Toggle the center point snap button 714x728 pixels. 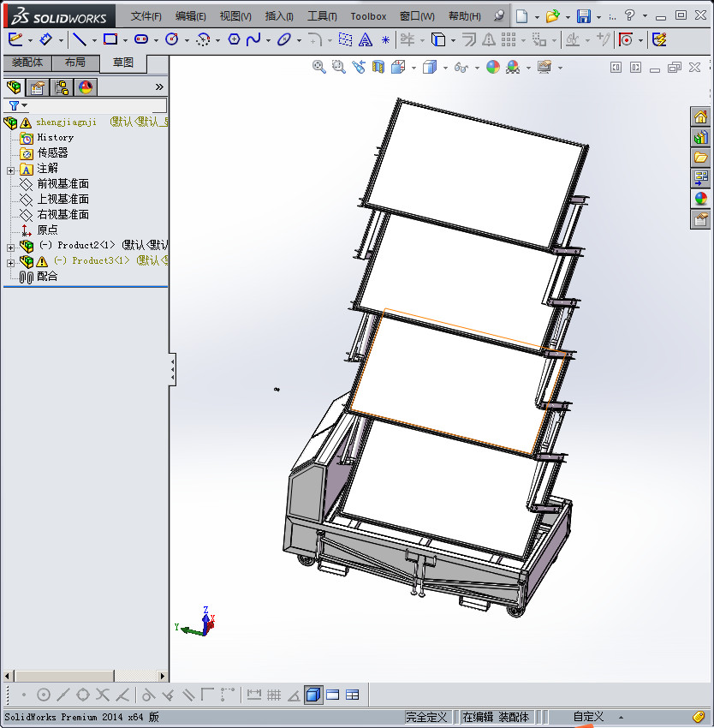(43, 695)
